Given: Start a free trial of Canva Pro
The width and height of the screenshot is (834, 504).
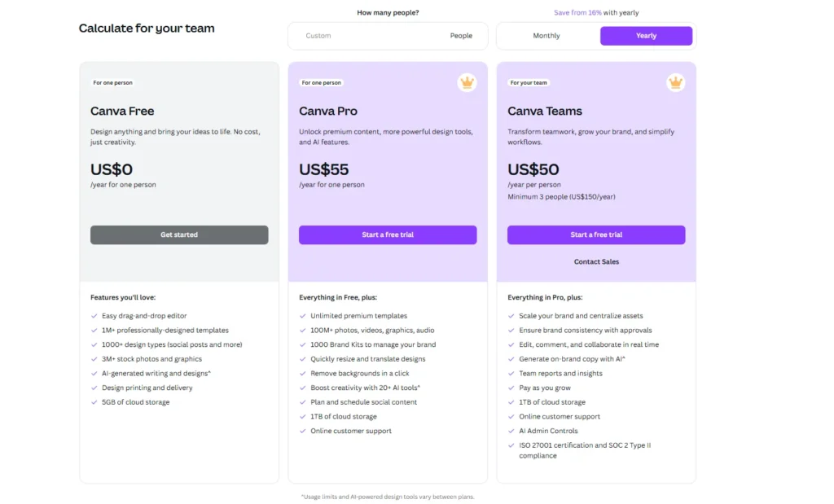Looking at the screenshot, I should pyautogui.click(x=388, y=235).
